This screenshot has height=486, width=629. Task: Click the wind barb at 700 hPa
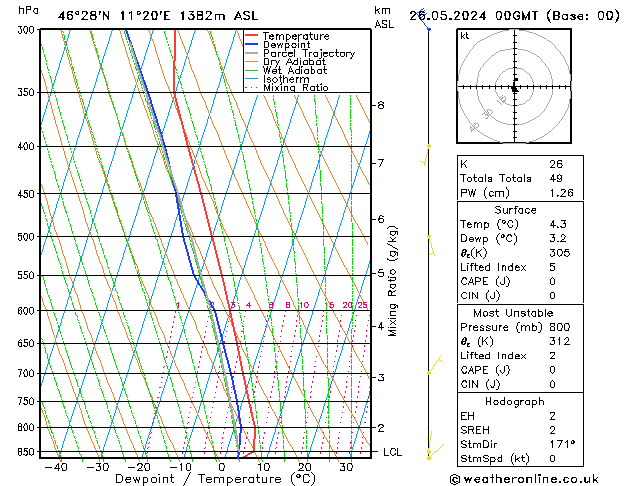(435, 364)
